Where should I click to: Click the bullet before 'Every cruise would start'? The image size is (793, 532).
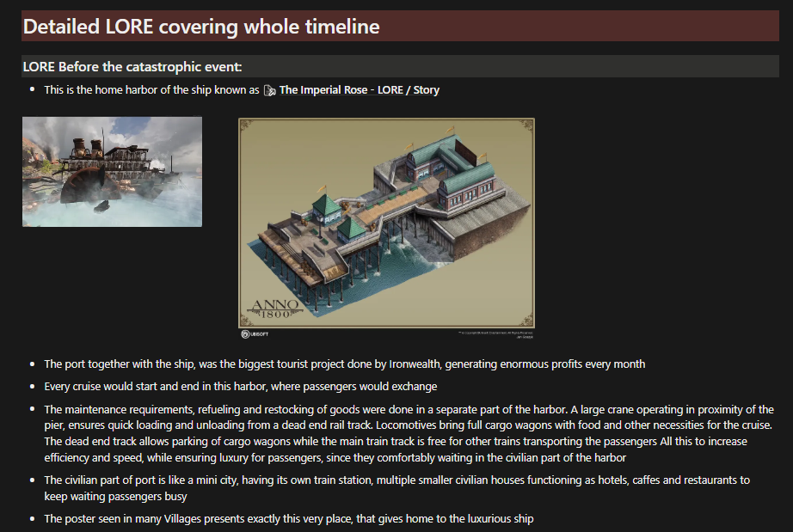click(x=32, y=387)
